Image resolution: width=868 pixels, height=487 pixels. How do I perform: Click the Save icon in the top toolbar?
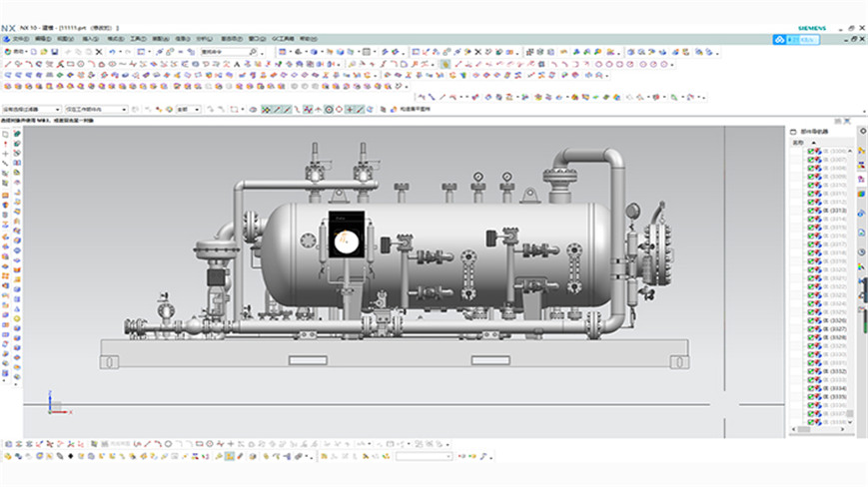click(x=56, y=52)
